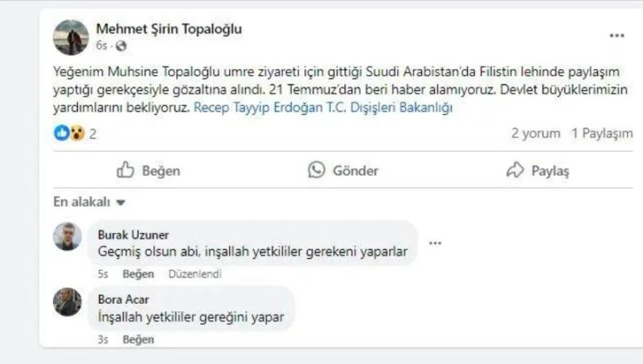
Task: Open Burak Uzuner's profile avatar
Action: [68, 236]
